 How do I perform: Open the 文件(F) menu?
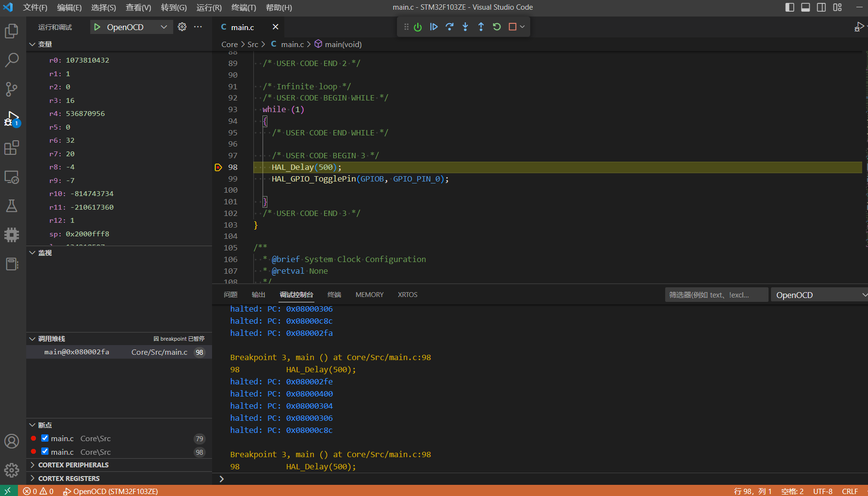pos(35,7)
